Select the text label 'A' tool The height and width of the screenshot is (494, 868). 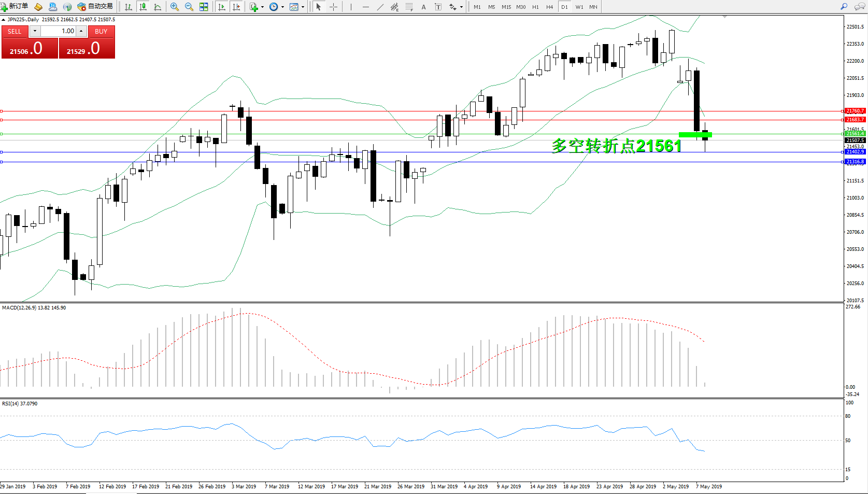pos(423,7)
